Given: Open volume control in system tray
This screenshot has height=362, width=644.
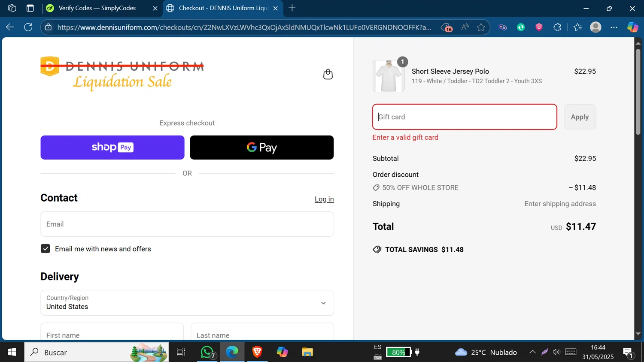Looking at the screenshot, I should (556, 352).
